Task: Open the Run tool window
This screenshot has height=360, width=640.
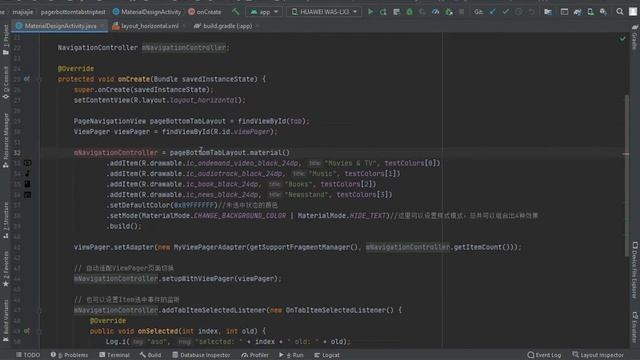Action: pyautogui.click(x=291, y=355)
